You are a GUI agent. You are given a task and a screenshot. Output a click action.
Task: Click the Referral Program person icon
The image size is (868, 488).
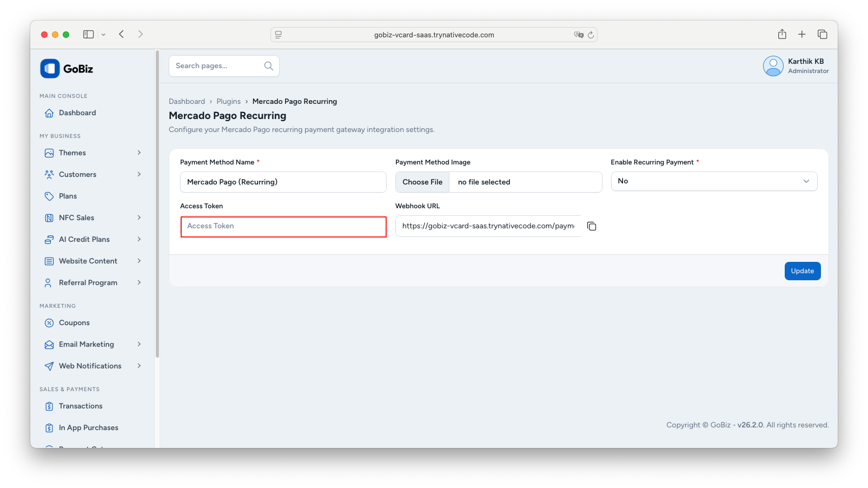(49, 283)
